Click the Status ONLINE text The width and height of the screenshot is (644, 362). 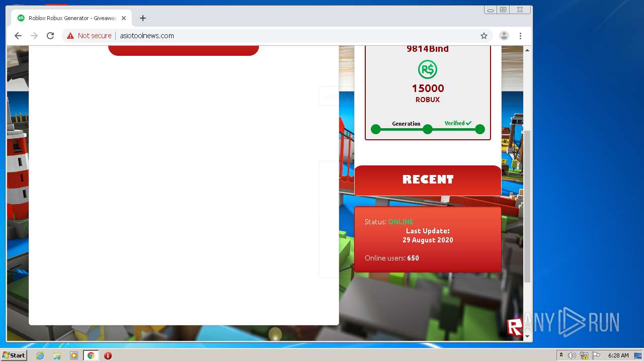coord(389,222)
